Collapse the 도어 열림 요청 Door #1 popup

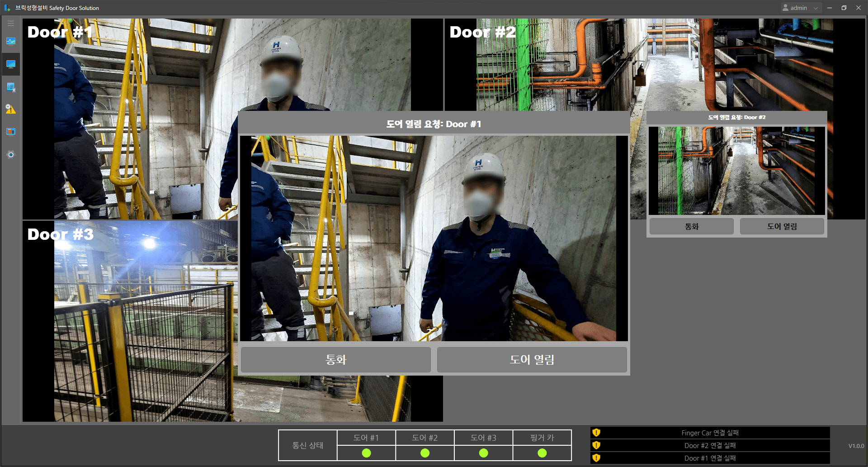[x=433, y=124]
